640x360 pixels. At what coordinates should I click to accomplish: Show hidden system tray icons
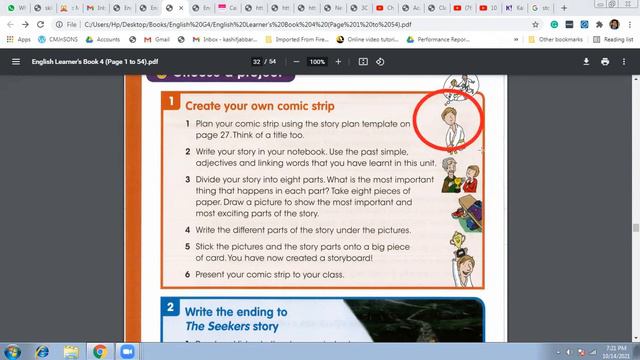(558, 352)
